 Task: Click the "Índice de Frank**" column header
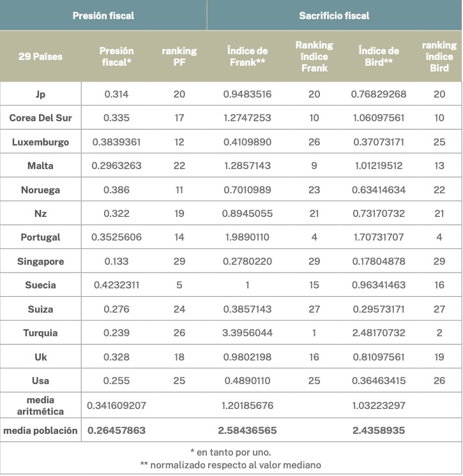(247, 56)
